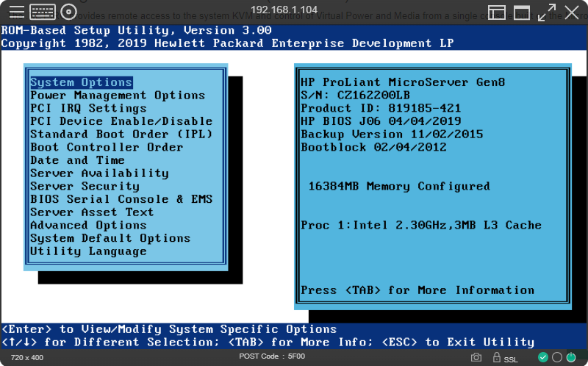The height and width of the screenshot is (366, 588).
Task: Toggle full-screen with the diagonal arrows icon
Action: 547,12
